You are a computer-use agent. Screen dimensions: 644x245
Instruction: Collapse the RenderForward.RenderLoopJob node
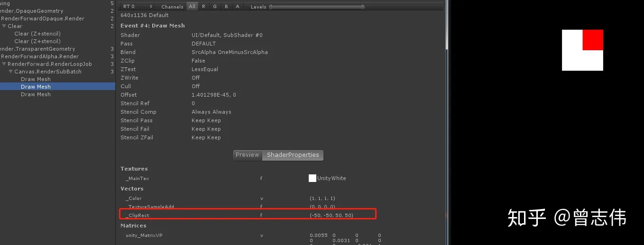point(4,64)
